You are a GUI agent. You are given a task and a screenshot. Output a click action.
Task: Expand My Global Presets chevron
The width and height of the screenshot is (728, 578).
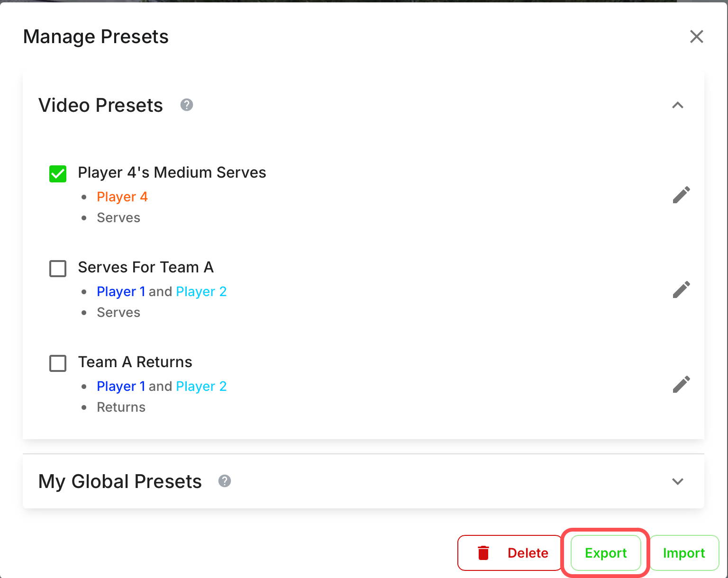click(x=678, y=481)
